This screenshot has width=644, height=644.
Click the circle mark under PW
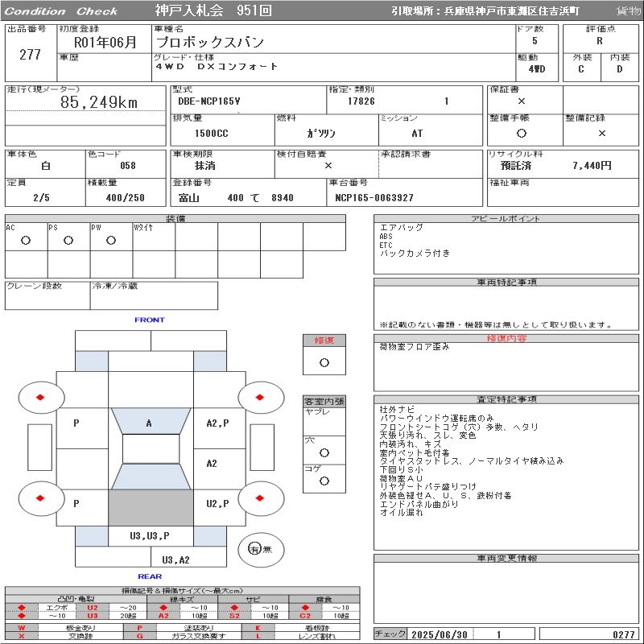coord(111,241)
